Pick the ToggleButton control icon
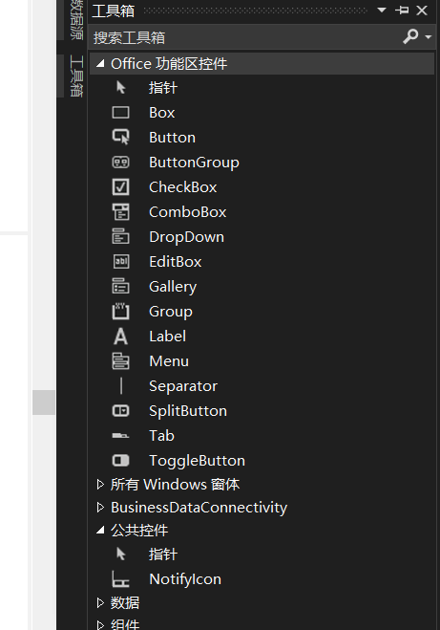Image resolution: width=440 pixels, height=630 pixels. click(121, 460)
